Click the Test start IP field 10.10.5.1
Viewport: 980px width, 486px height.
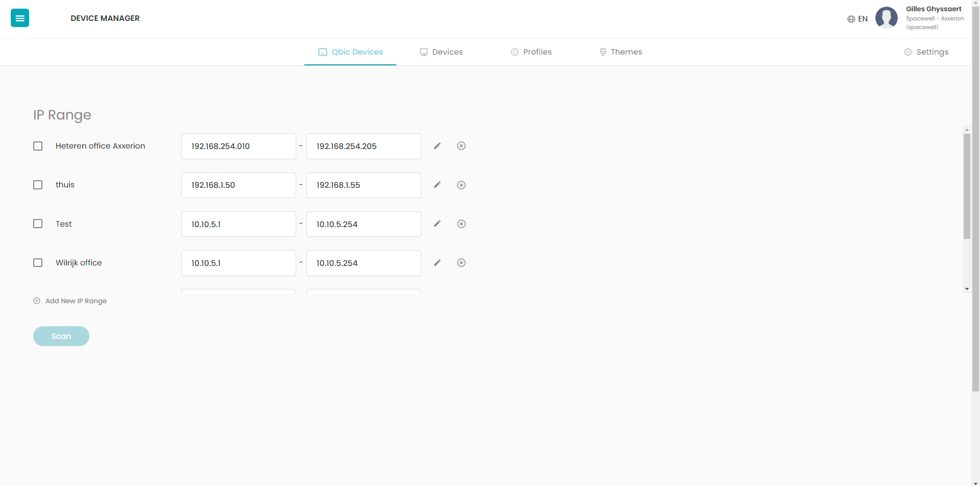click(238, 224)
